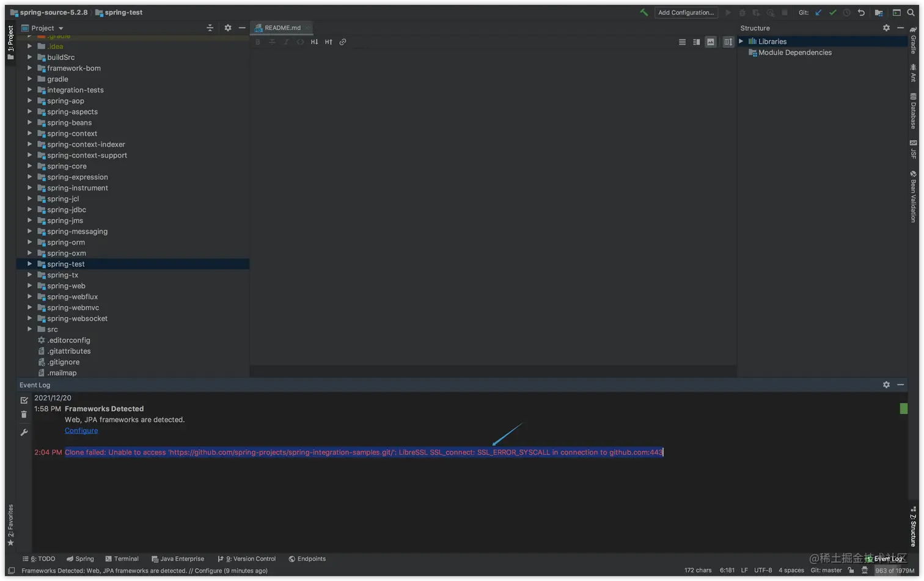This screenshot has width=924, height=581.
Task: Click the Git Commit green checkmark
Action: (832, 12)
